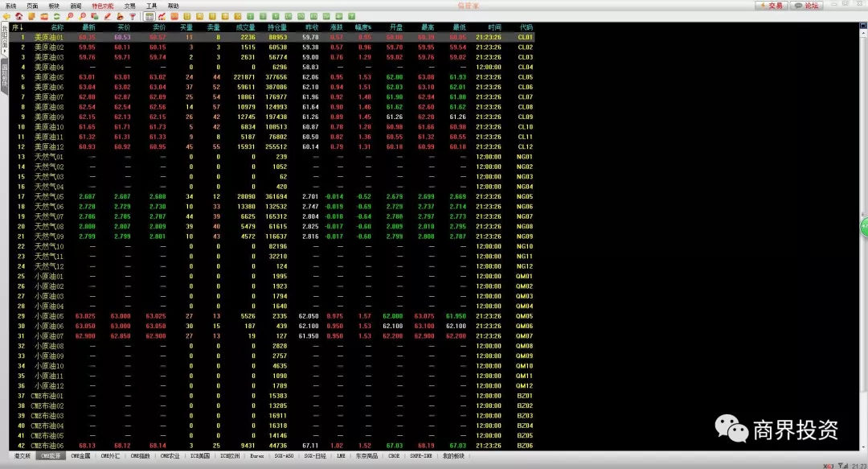Sort the table by 成交量 column header
Image resolution: width=868 pixels, height=469 pixels.
(245, 27)
